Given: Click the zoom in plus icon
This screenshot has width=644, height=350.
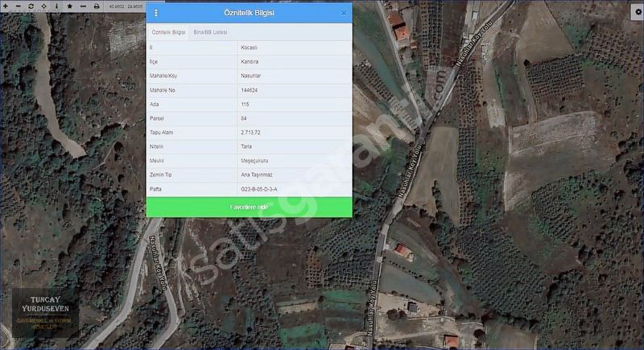Looking at the screenshot, I should pos(6,6).
